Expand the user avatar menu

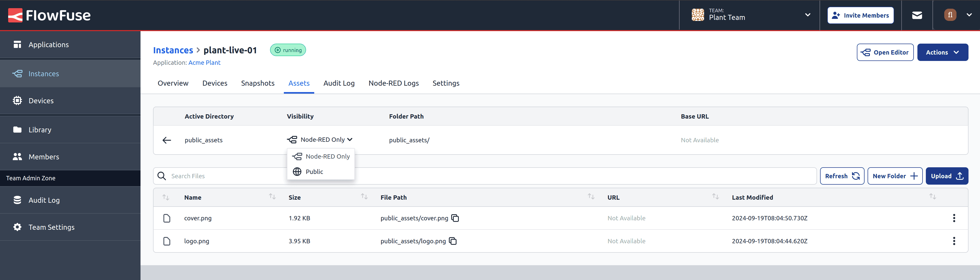coord(969,15)
